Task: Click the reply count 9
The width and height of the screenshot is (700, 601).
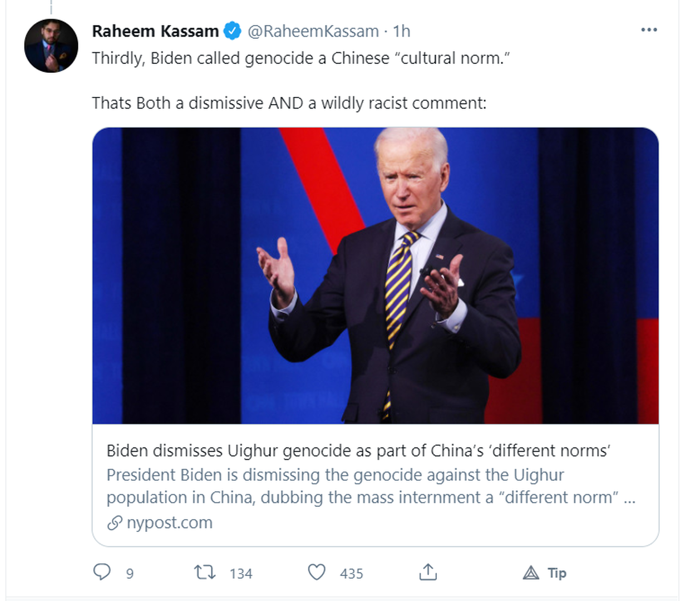Action: click(130, 574)
